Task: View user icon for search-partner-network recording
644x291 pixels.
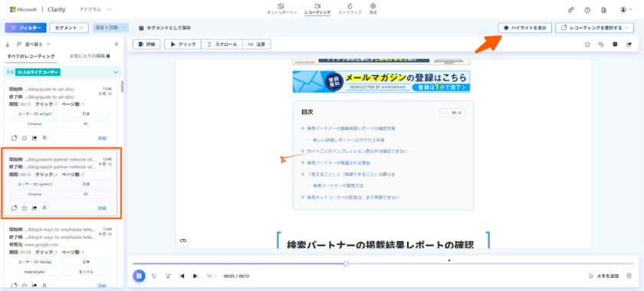Action: [x=44, y=208]
